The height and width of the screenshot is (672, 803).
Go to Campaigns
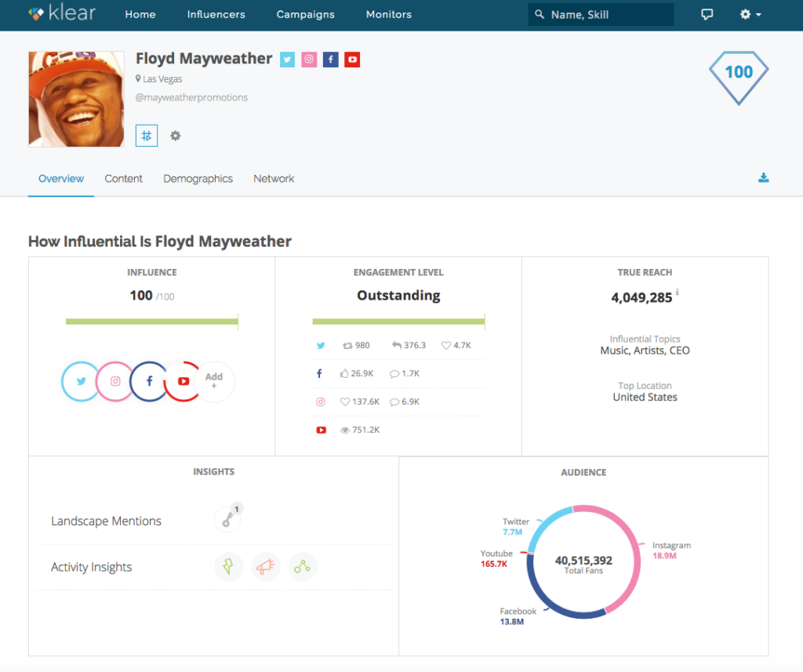point(306,14)
